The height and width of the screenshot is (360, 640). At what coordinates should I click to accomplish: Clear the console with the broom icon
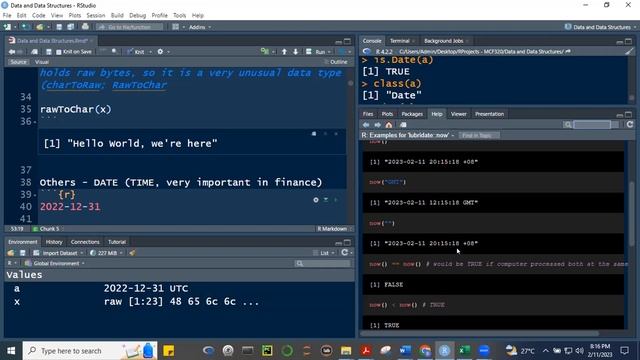click(x=629, y=51)
